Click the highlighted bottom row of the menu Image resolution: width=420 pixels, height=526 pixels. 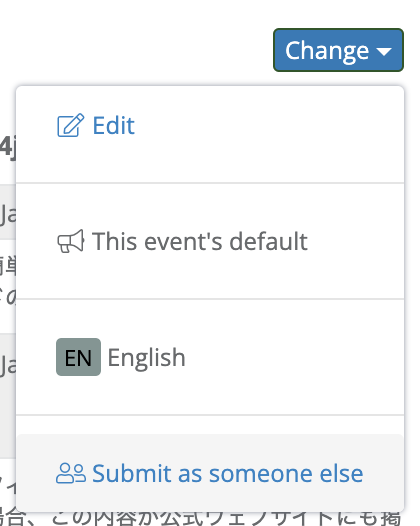pyautogui.click(x=210, y=473)
